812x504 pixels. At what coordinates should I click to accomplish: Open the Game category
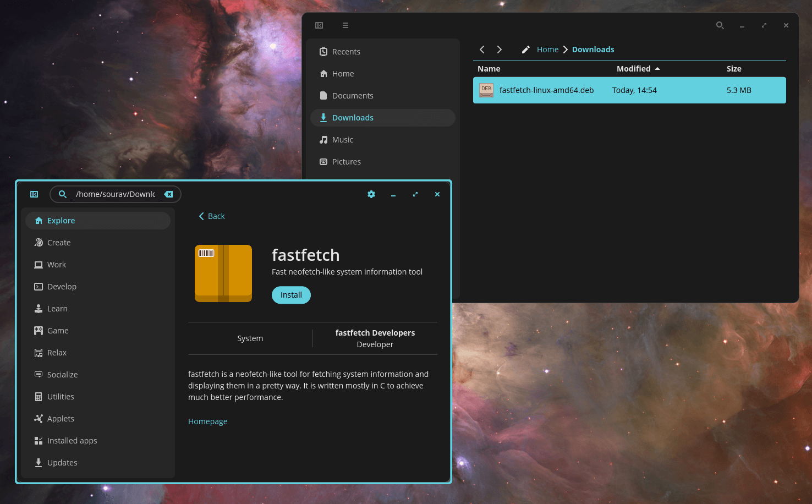click(58, 331)
